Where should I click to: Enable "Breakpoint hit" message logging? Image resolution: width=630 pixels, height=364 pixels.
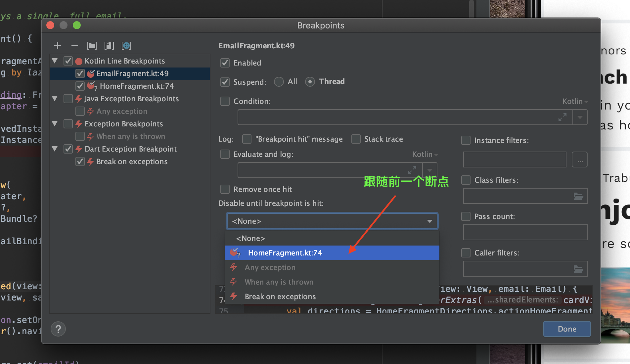tap(247, 139)
